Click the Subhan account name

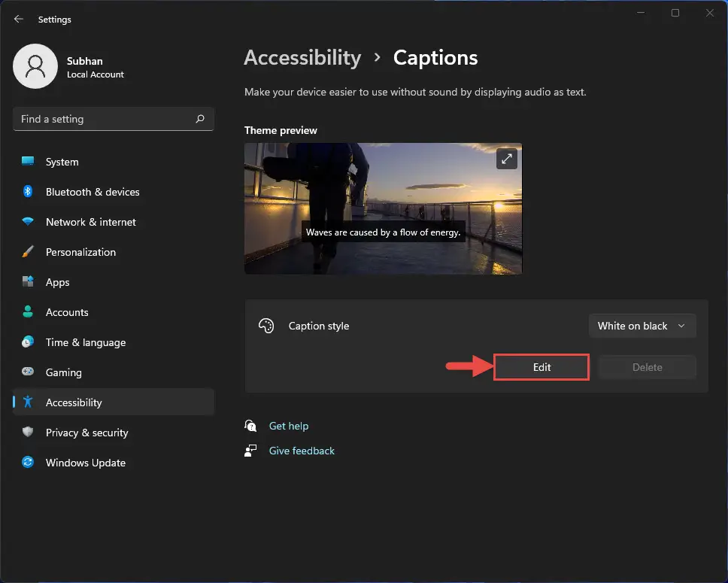coord(84,61)
